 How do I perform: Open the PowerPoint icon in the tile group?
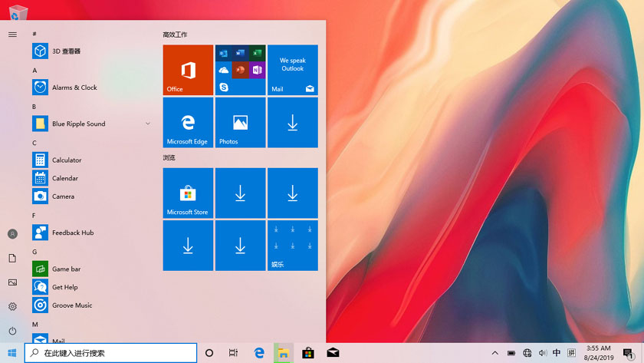pyautogui.click(x=240, y=70)
